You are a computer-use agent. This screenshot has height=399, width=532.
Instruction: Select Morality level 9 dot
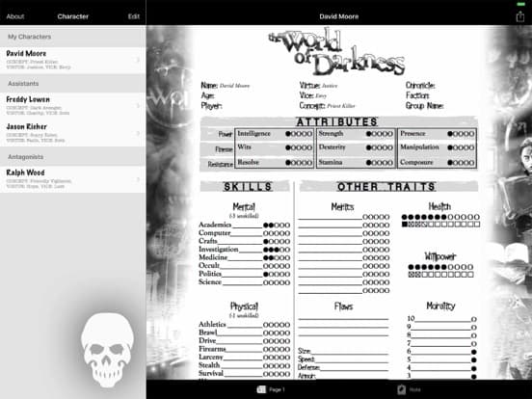(474, 328)
